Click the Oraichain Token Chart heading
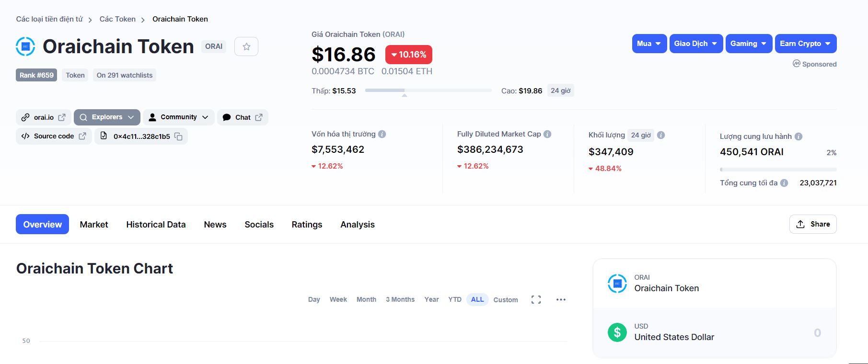This screenshot has height=364, width=868. pyautogui.click(x=94, y=268)
